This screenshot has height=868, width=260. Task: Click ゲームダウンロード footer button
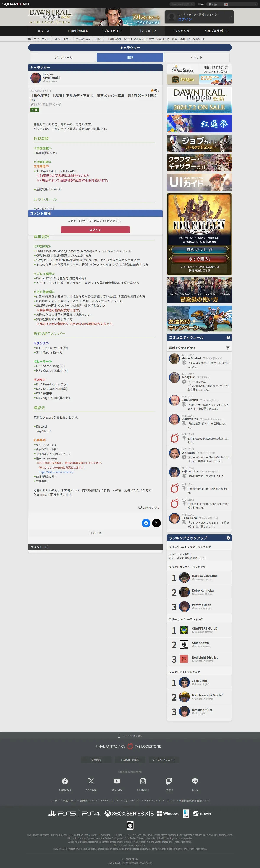click(164, 759)
